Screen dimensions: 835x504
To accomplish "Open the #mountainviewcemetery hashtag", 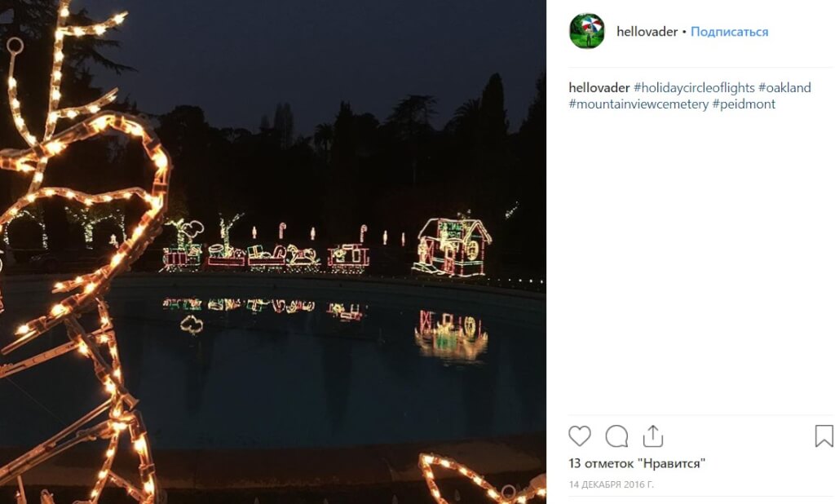I will tap(638, 104).
